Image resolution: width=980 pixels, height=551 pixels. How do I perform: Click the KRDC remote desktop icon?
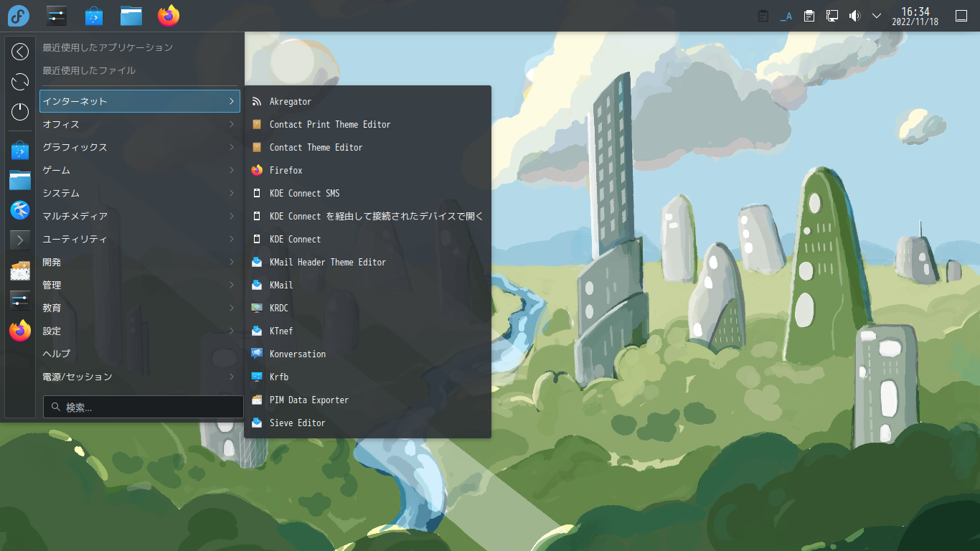[x=257, y=309]
